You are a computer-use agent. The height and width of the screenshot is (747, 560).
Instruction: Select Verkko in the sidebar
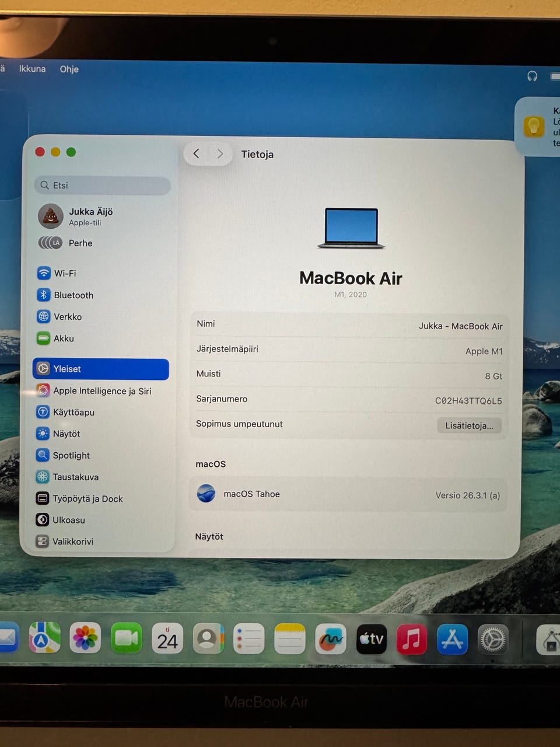pyautogui.click(x=60, y=316)
